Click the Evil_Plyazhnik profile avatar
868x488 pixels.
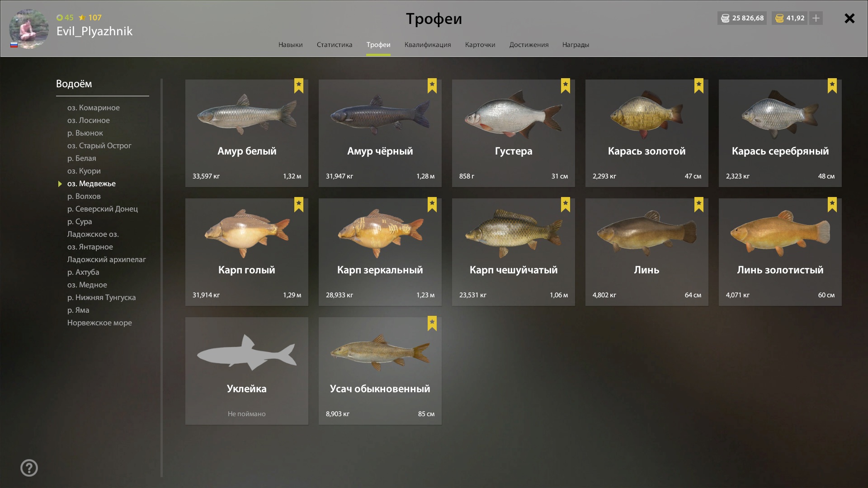click(29, 28)
